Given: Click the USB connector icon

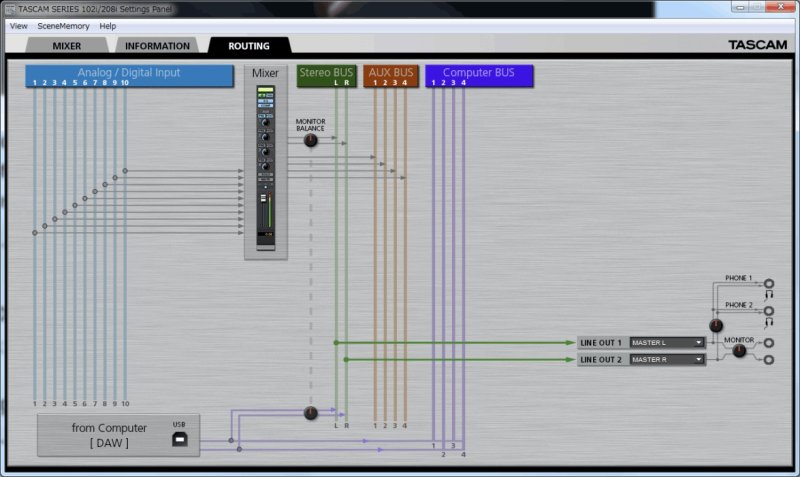Looking at the screenshot, I should (x=178, y=438).
